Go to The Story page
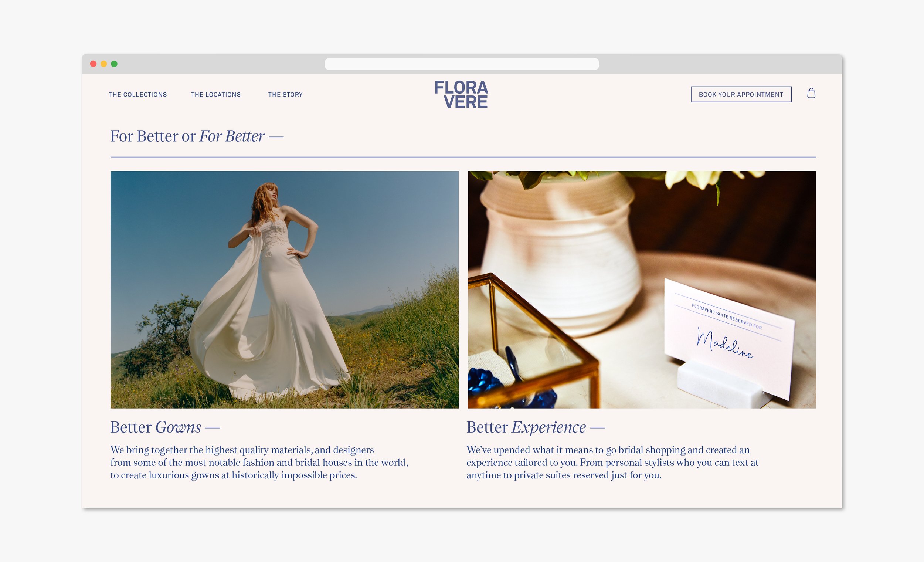The width and height of the screenshot is (924, 562). point(285,95)
